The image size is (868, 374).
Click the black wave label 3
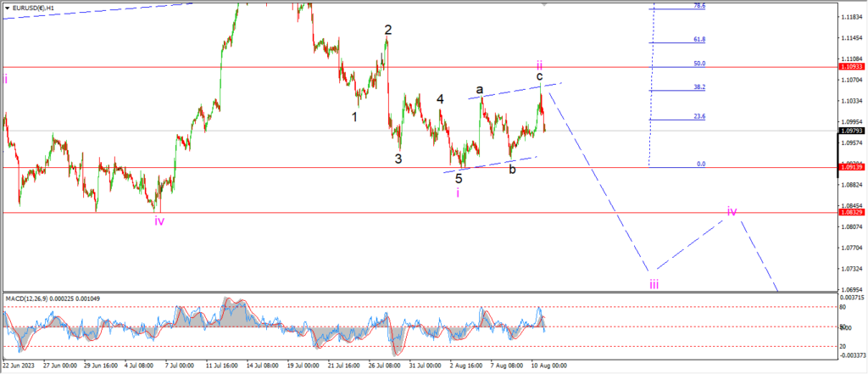[x=398, y=159]
